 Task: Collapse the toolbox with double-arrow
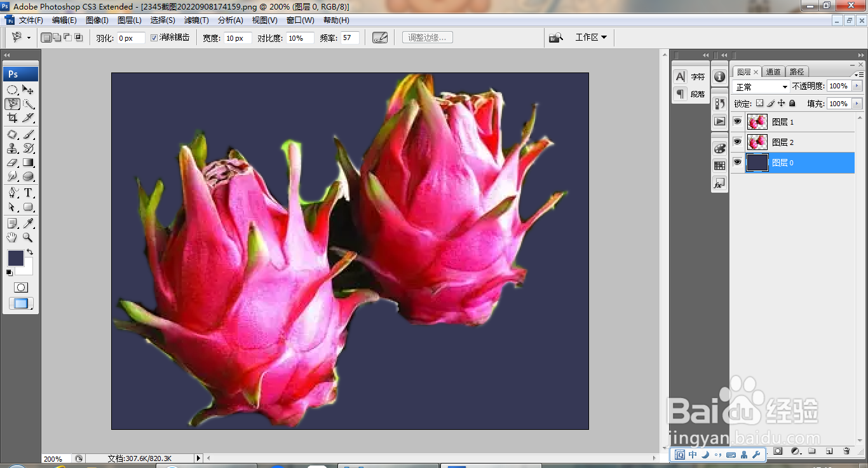[x=7, y=55]
